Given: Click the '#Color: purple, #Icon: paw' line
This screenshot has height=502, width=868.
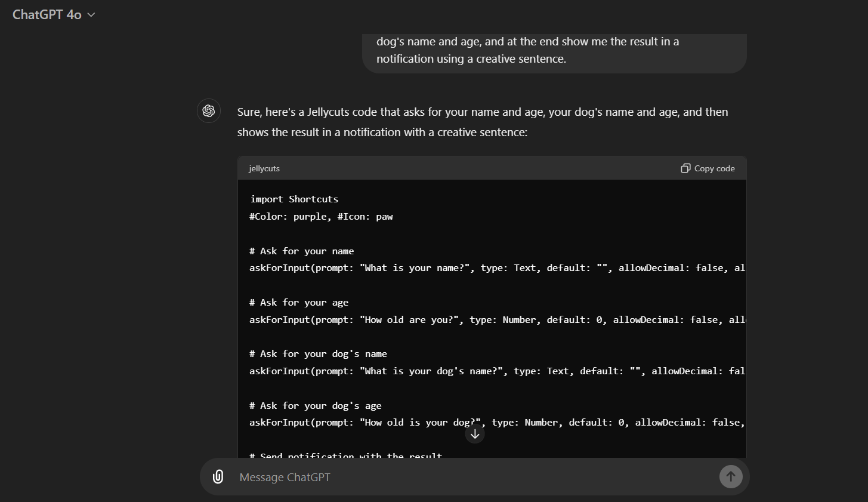Looking at the screenshot, I should (x=321, y=216).
